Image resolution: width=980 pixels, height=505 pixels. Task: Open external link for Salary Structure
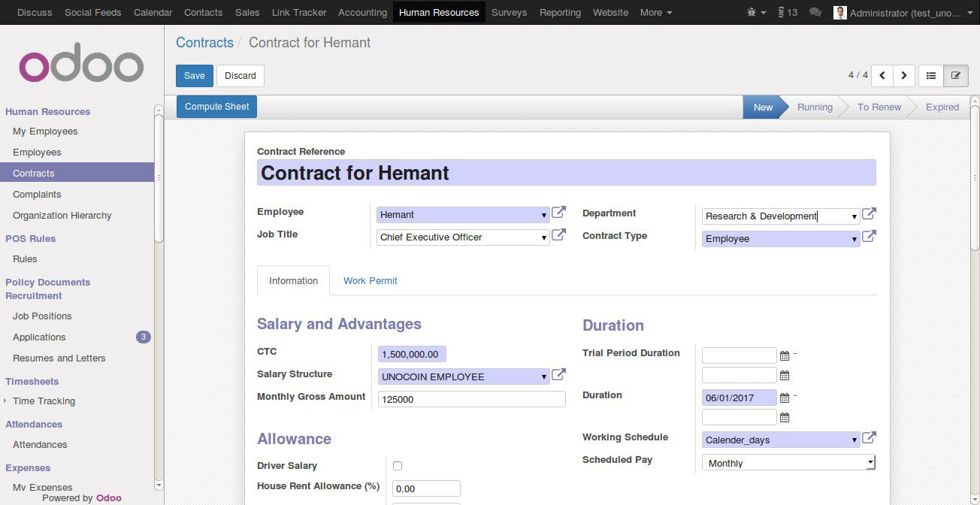click(558, 375)
